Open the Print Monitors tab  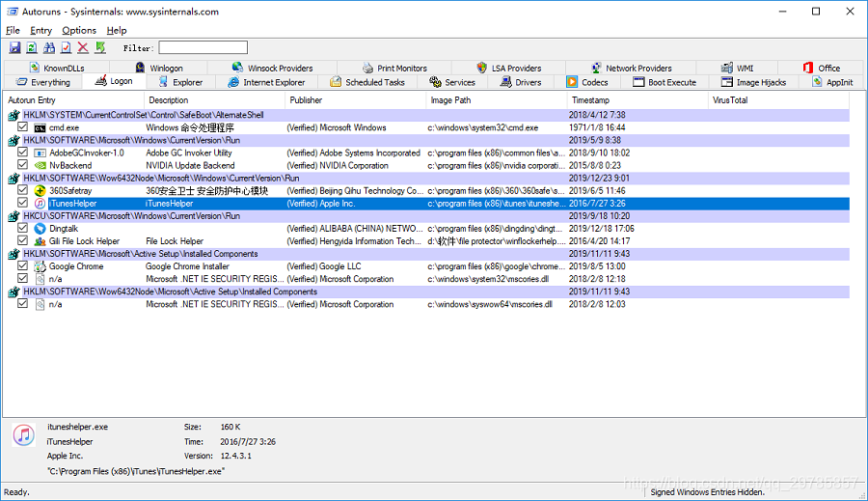(x=394, y=69)
